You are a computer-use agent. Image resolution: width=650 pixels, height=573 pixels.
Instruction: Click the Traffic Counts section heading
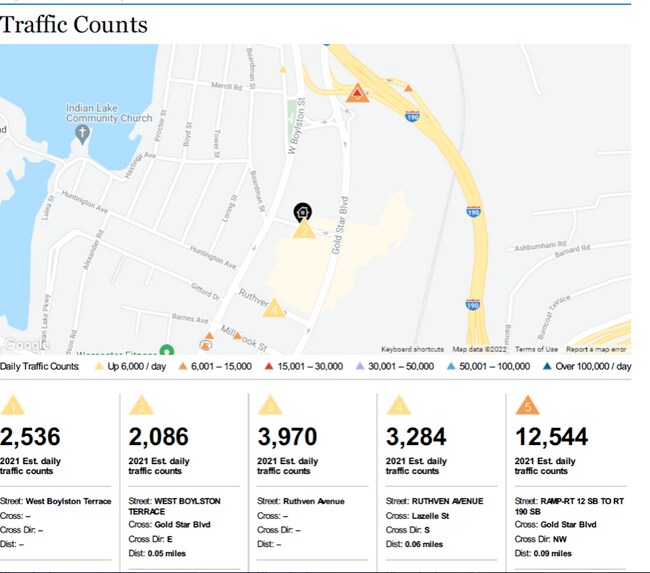(74, 25)
